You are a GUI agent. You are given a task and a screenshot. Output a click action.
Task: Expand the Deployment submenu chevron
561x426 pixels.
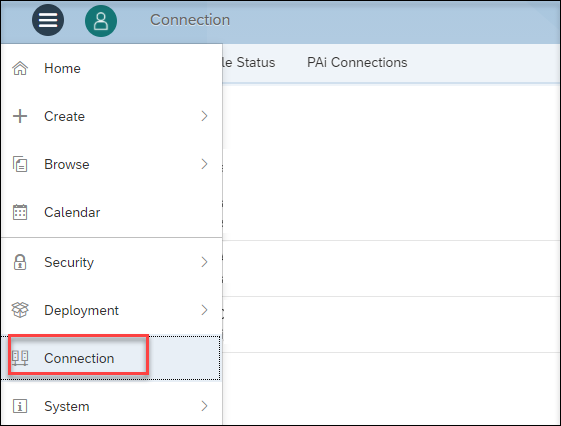204,310
